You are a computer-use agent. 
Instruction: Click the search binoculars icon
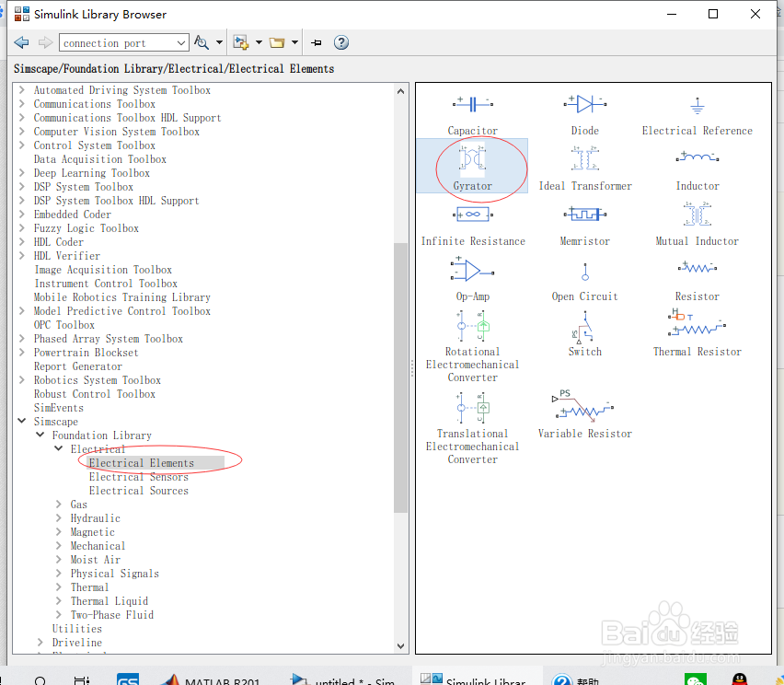[x=201, y=42]
